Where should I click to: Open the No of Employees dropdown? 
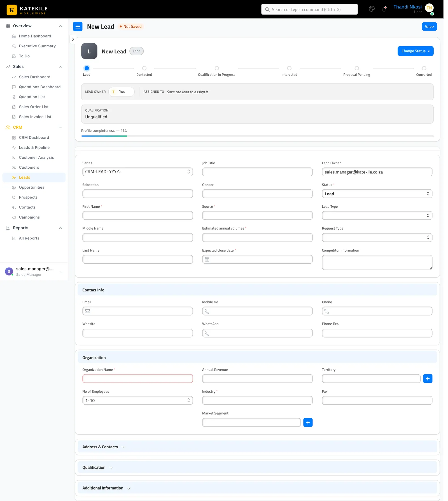click(x=137, y=400)
